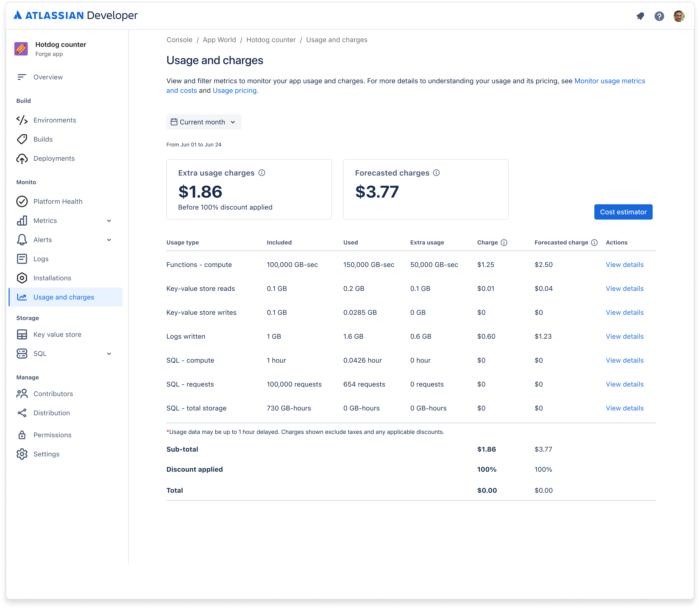Open Environments from the Build section
Viewport: 700px width, 609px height.
[x=54, y=120]
